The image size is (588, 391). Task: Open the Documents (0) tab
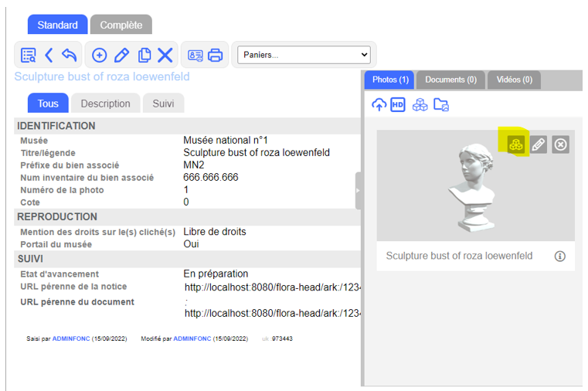tap(450, 80)
